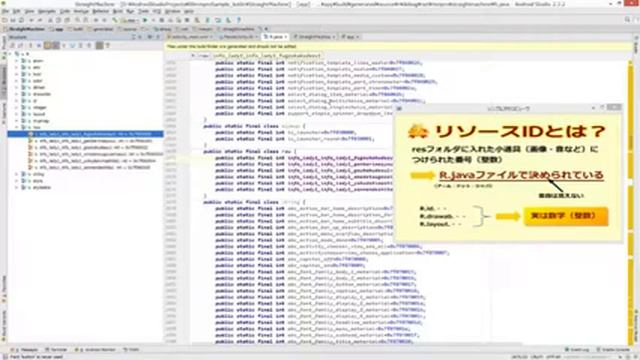Expand the layout class node
Screen dimensions: 640x360
click(17, 114)
